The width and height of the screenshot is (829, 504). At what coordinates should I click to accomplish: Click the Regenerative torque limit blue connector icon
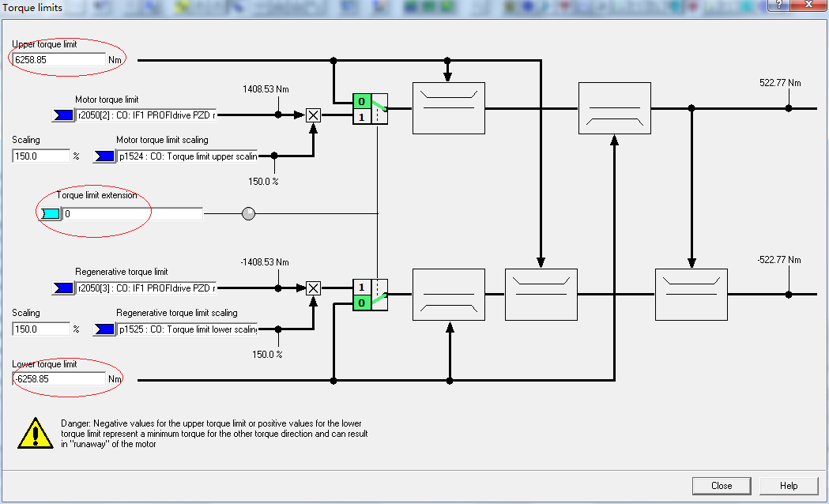pyautogui.click(x=63, y=288)
